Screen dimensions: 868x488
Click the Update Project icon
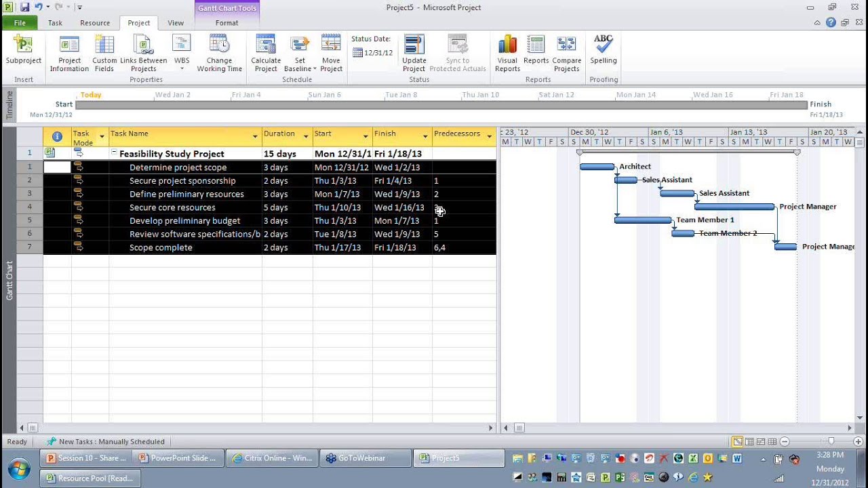click(414, 45)
